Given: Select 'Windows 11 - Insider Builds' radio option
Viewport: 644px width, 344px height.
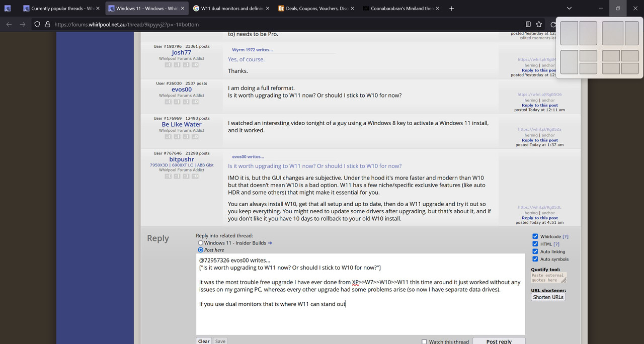Looking at the screenshot, I should point(201,243).
